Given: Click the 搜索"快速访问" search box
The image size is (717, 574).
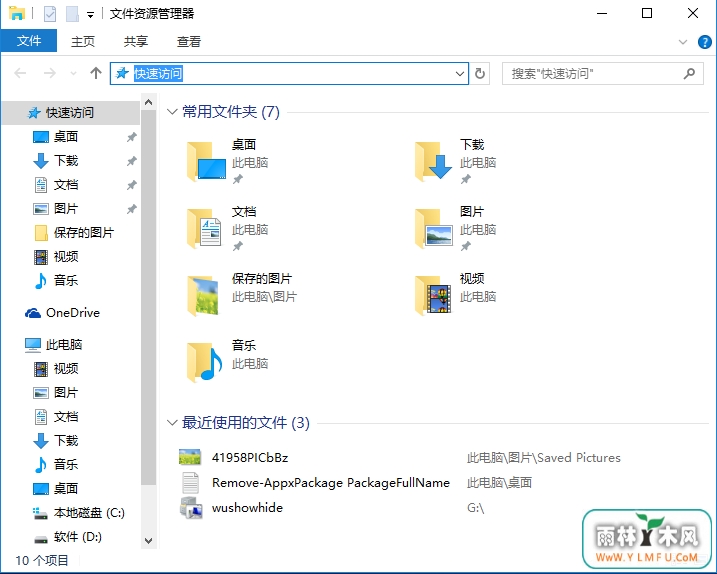Looking at the screenshot, I should click(603, 74).
